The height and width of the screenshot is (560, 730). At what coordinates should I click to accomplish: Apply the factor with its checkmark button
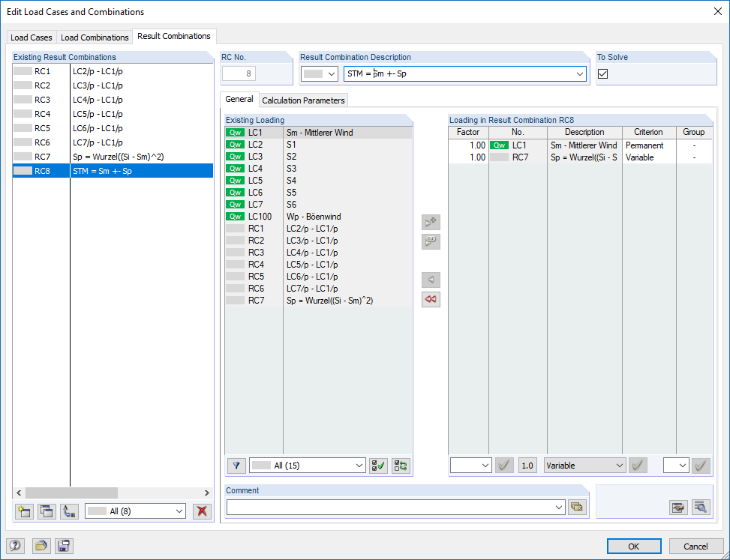tap(504, 465)
